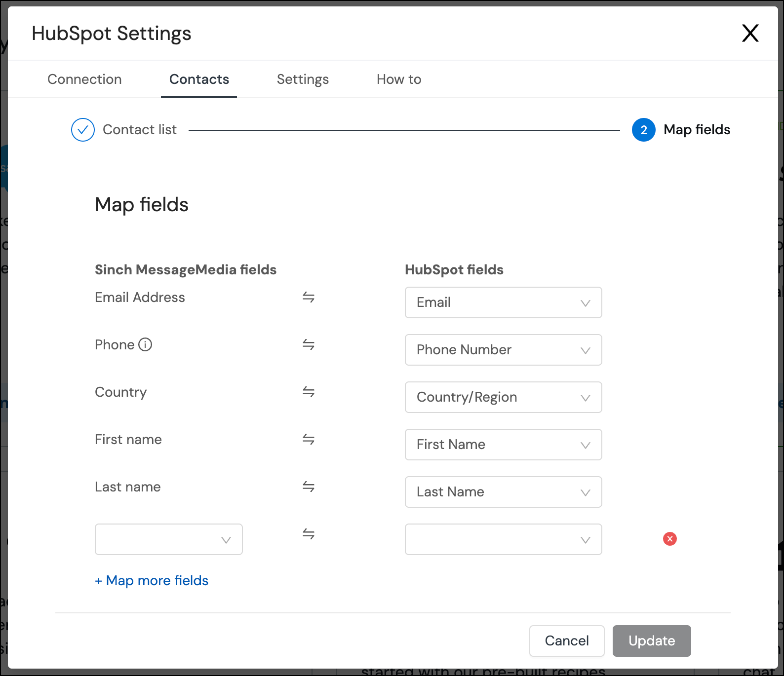Open the Phone Number dropdown
Screen dimensions: 784x676
click(x=504, y=350)
